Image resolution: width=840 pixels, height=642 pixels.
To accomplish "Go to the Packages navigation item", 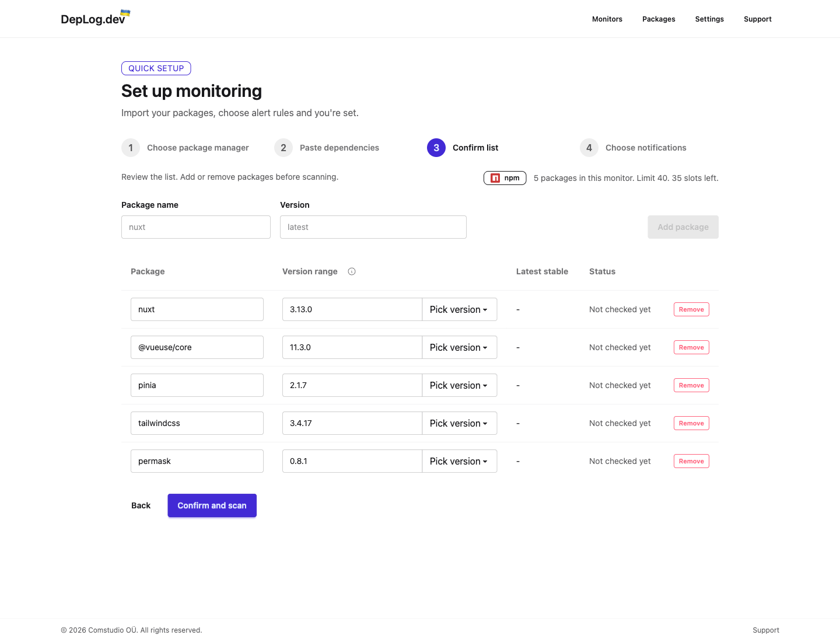I will [659, 19].
